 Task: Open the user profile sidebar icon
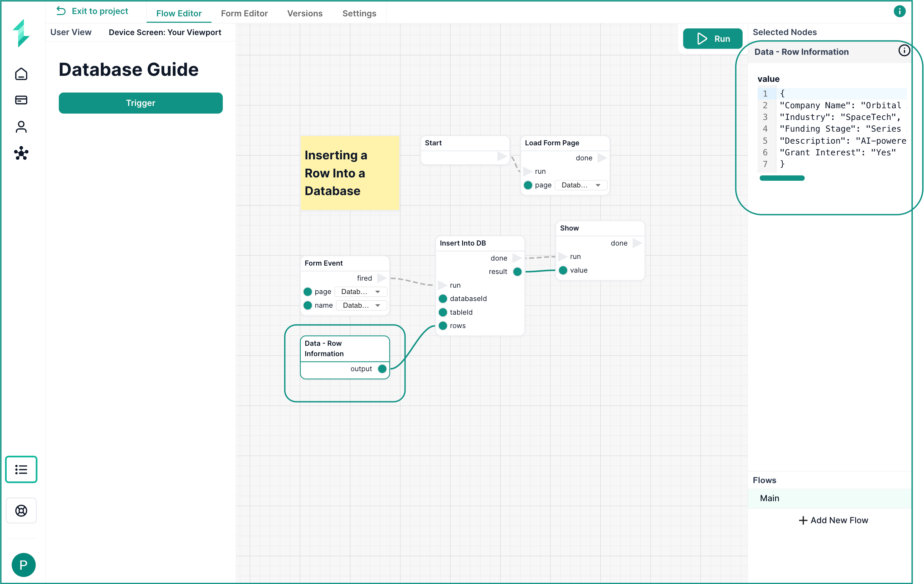pyautogui.click(x=21, y=127)
